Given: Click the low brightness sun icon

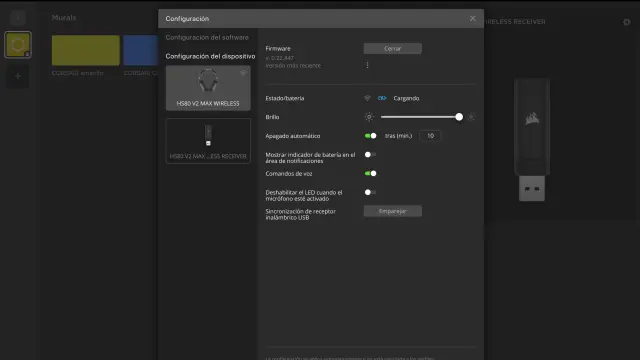Looking at the screenshot, I should (x=369, y=117).
